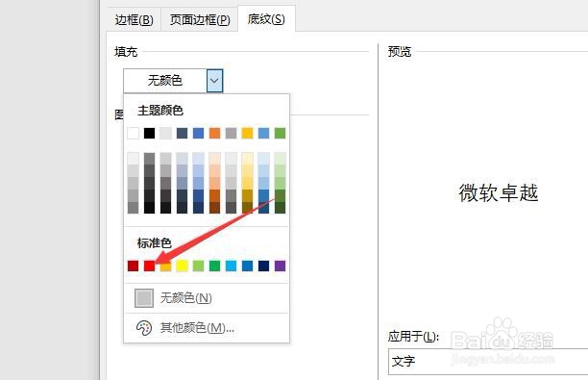
Task: Select the light blue standard color
Action: (x=231, y=266)
